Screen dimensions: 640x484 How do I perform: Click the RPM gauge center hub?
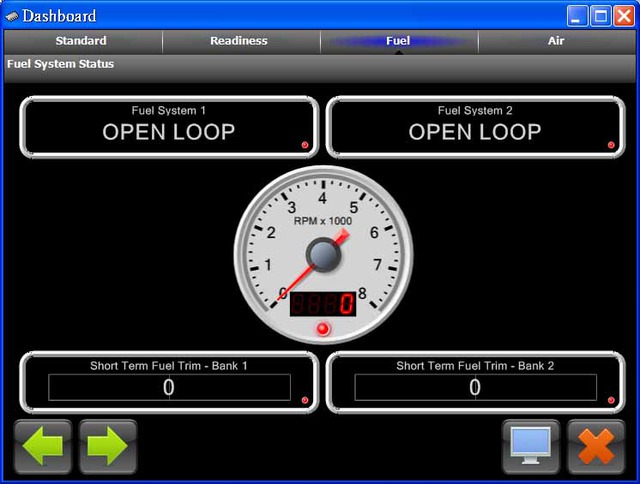323,257
